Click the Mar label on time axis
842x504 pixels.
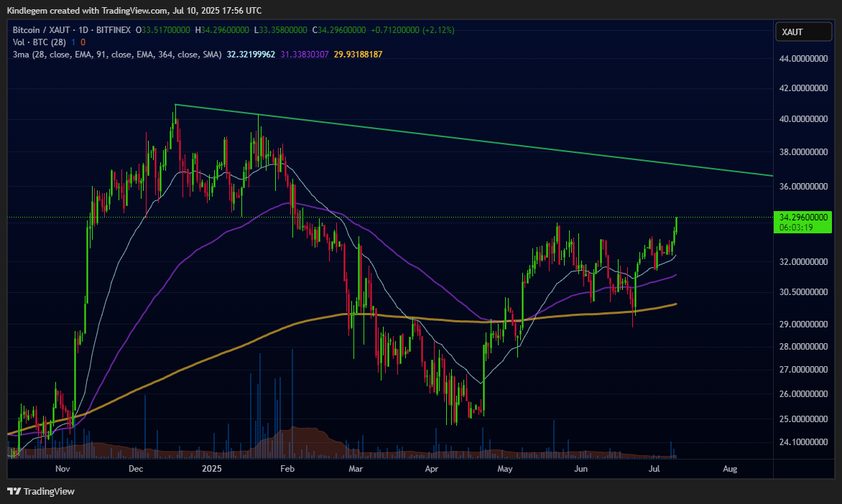pyautogui.click(x=356, y=469)
